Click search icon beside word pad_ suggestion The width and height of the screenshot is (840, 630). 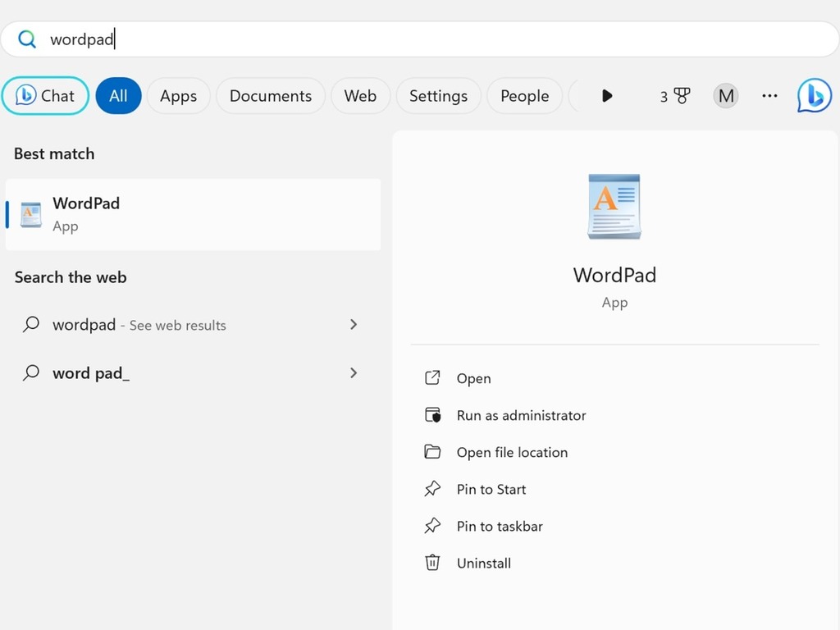31,372
